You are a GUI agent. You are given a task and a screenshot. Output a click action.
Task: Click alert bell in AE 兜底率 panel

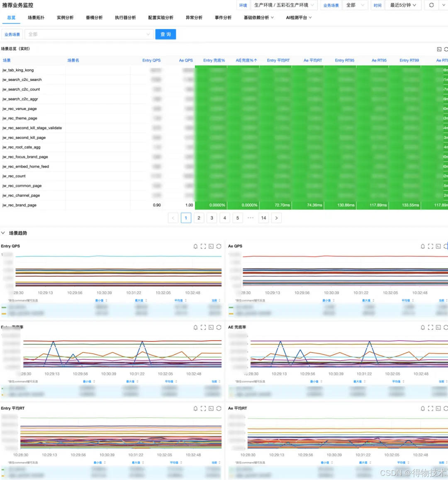click(423, 328)
